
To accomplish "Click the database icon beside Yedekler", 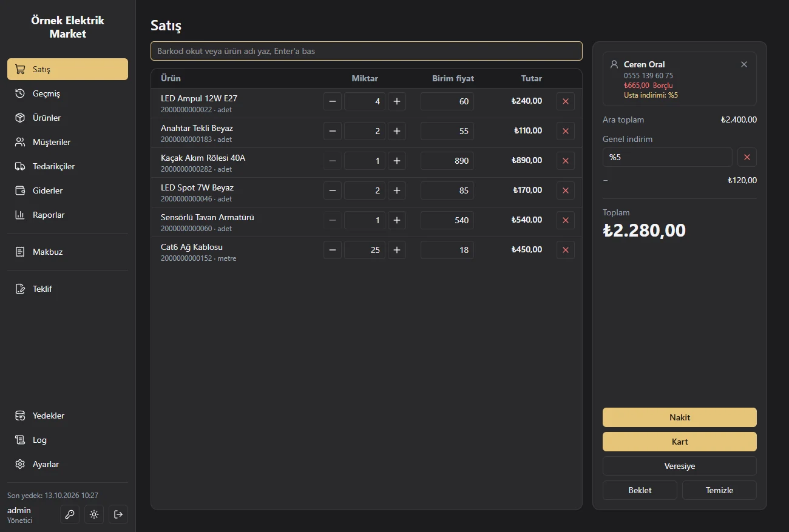I will tap(20, 416).
